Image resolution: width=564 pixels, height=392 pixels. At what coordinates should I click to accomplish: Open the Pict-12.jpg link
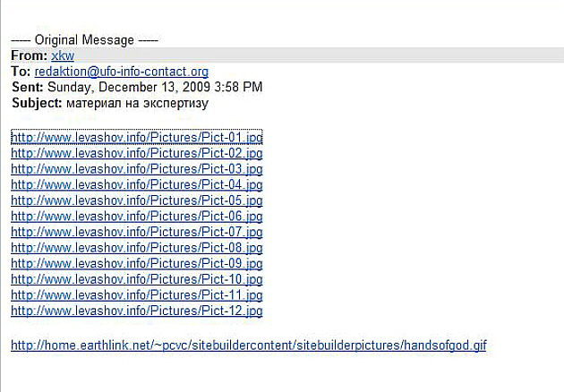tap(137, 311)
